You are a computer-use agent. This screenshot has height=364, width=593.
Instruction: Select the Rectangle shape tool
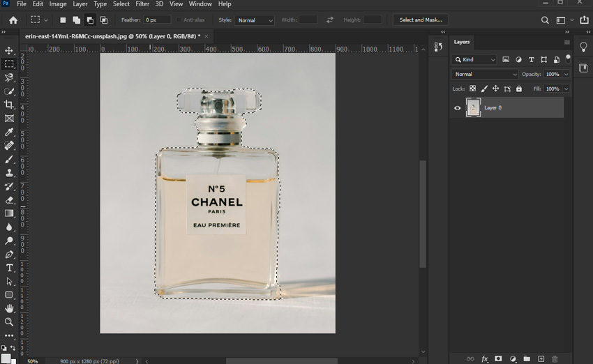point(9,295)
